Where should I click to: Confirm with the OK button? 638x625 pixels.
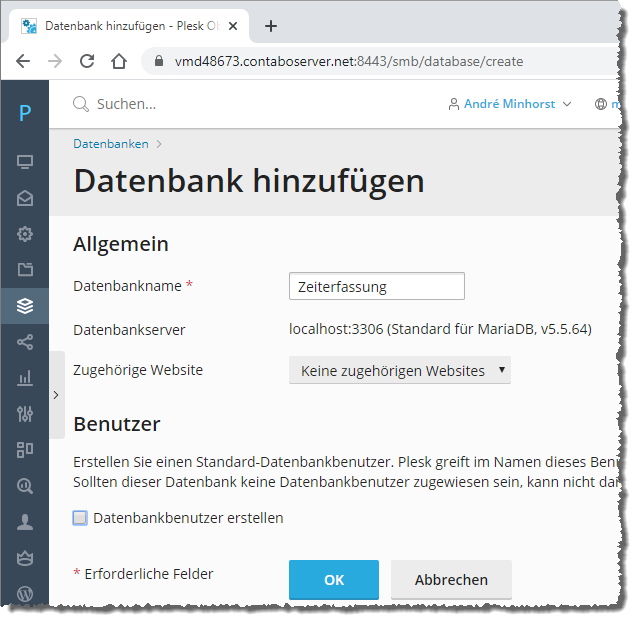point(334,579)
